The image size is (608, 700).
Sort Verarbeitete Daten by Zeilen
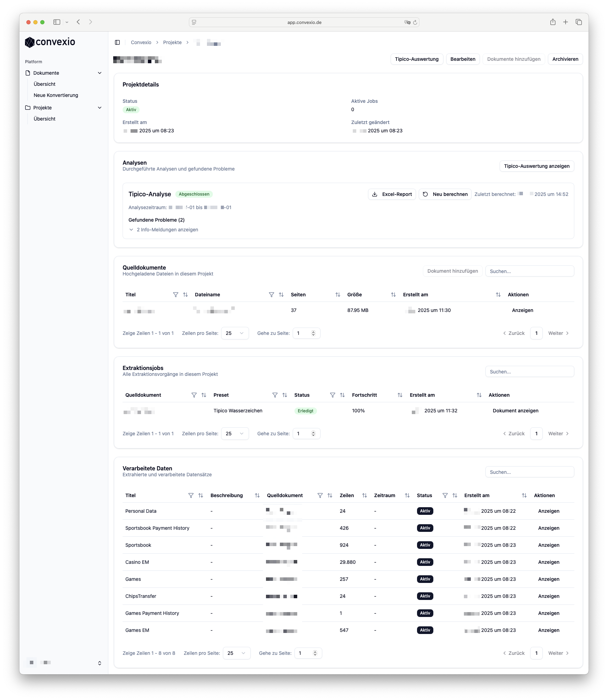pyautogui.click(x=364, y=495)
